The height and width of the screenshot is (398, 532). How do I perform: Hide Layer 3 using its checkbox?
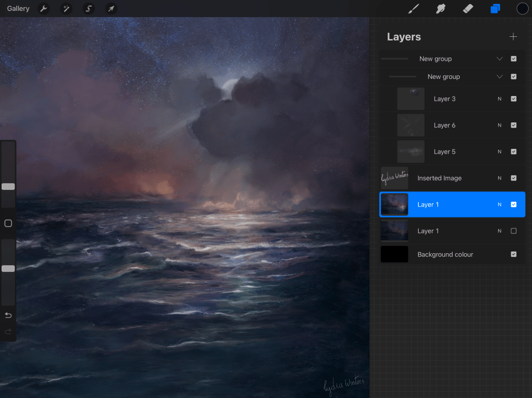click(513, 99)
